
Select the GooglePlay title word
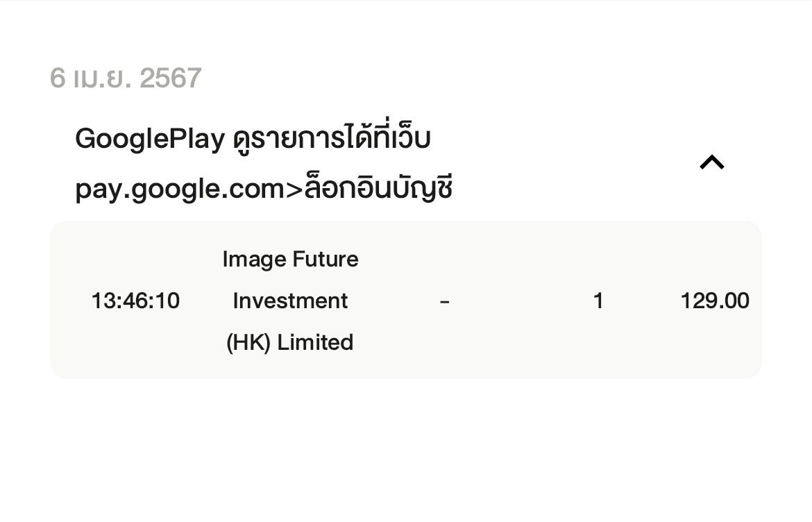click(x=150, y=139)
